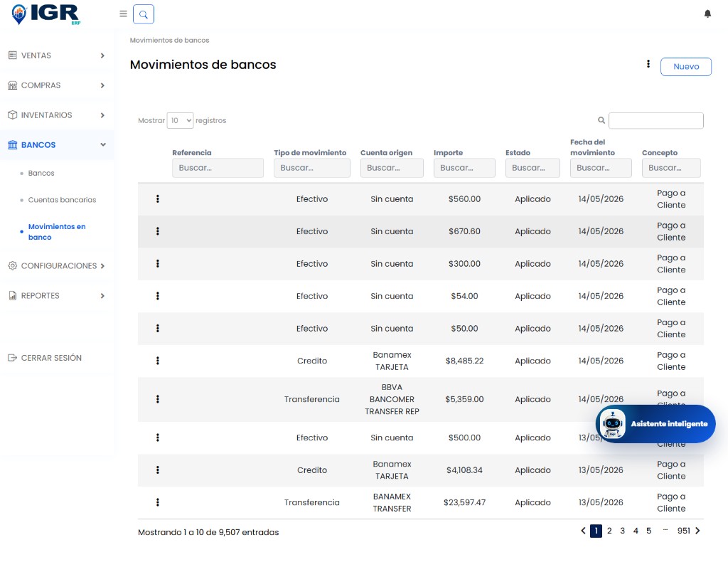Focus the Importe filter field
Viewport: 728px width, 567px height.
464,168
